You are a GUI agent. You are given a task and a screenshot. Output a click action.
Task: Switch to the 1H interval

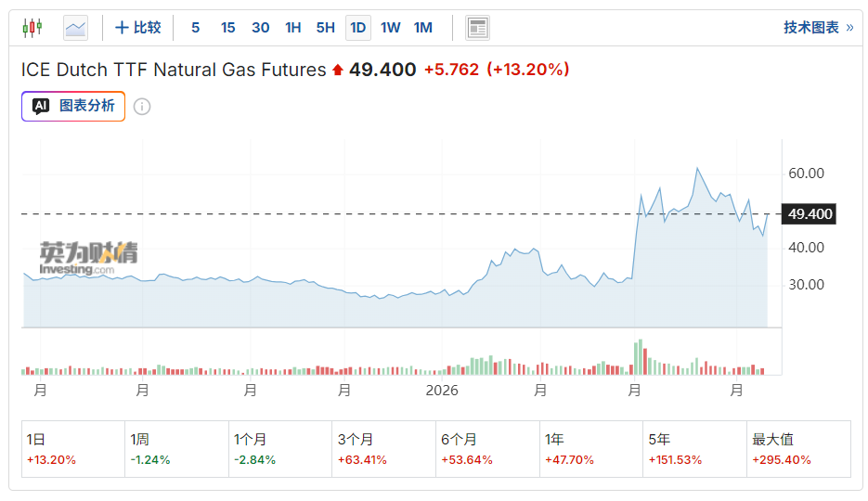click(x=292, y=28)
